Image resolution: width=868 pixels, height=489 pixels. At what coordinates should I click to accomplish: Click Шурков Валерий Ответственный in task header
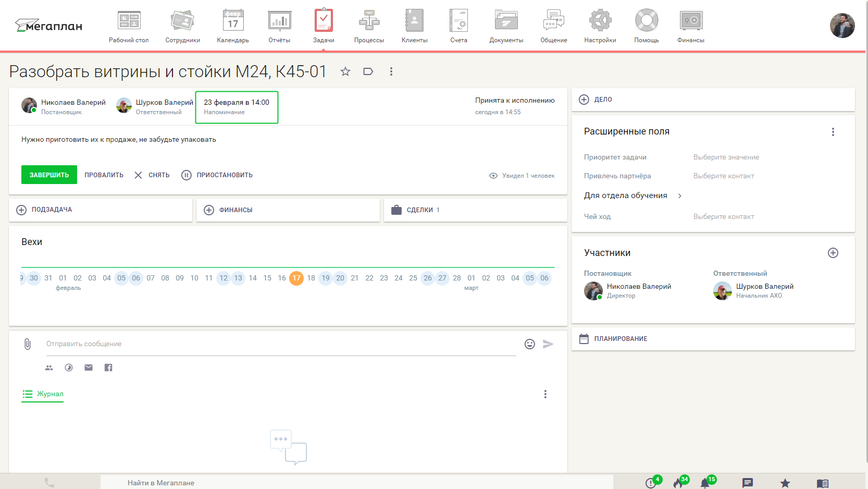[x=155, y=106]
